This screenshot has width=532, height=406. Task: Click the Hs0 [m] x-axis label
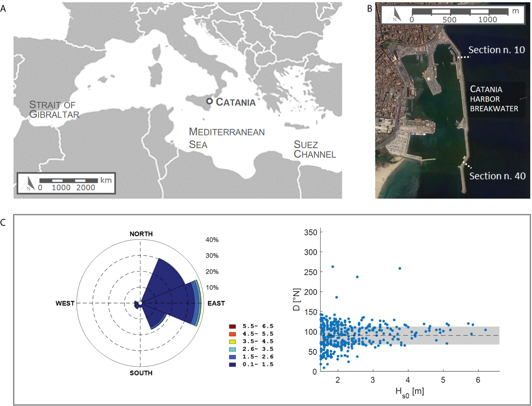[409, 392]
